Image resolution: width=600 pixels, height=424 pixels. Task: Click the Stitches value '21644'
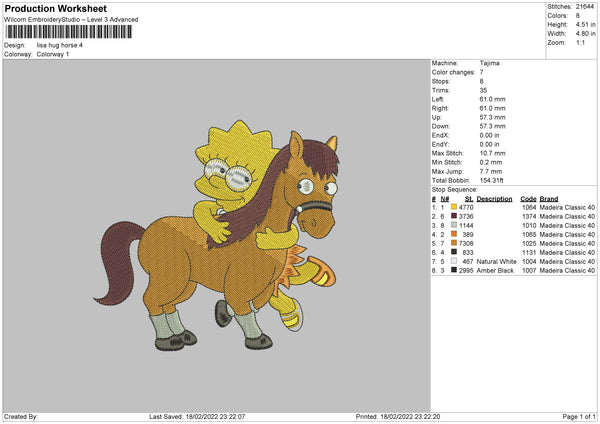pyautogui.click(x=585, y=7)
